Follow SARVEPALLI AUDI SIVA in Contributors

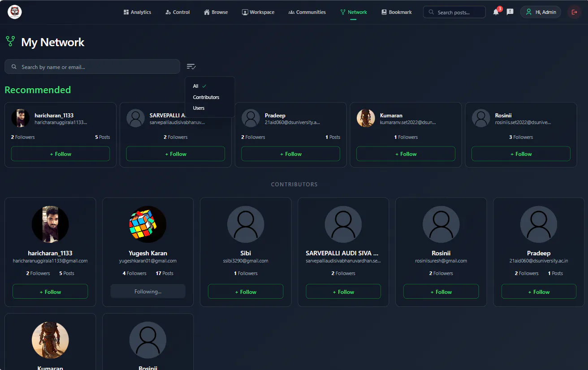pyautogui.click(x=343, y=292)
